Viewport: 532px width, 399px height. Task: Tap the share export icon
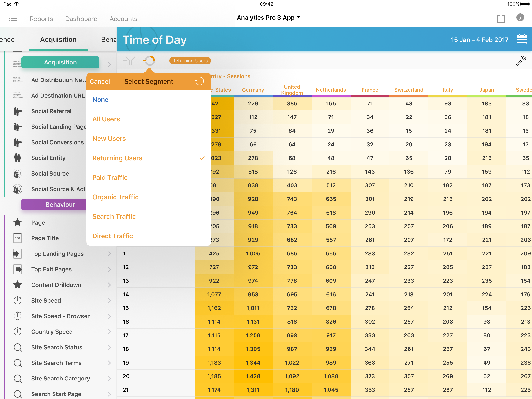pyautogui.click(x=501, y=18)
